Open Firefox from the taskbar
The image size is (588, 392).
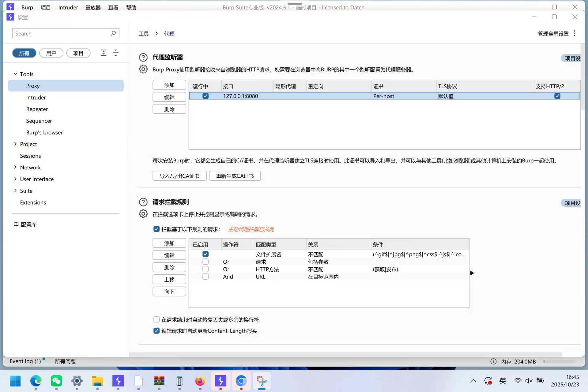point(200,381)
